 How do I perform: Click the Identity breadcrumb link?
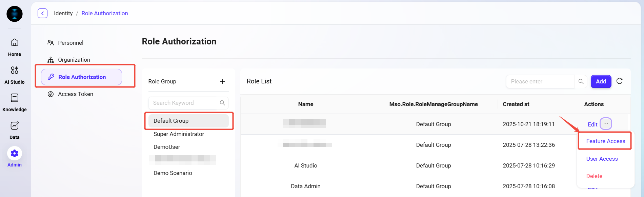[63, 13]
